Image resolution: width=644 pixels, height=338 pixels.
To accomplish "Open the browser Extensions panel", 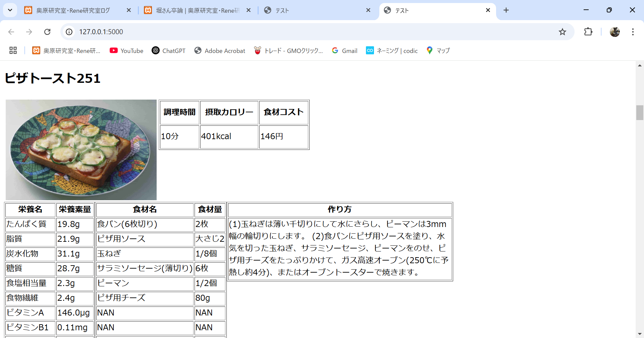I will (588, 32).
